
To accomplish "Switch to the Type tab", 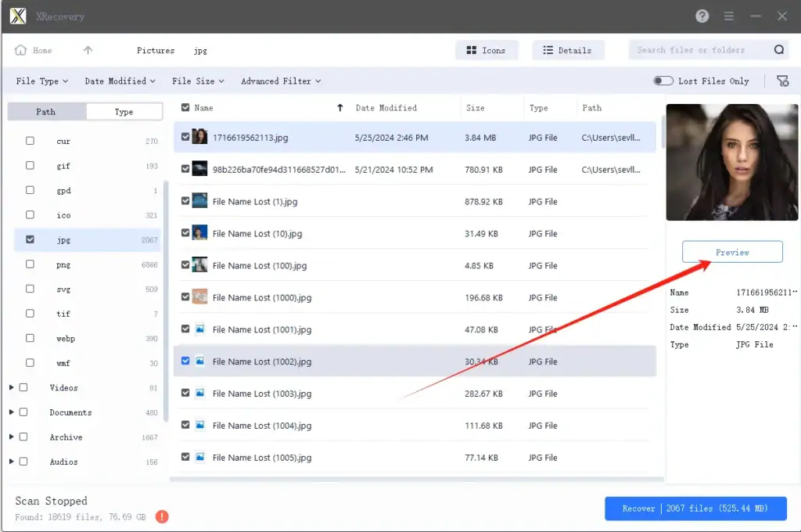I will click(x=124, y=111).
